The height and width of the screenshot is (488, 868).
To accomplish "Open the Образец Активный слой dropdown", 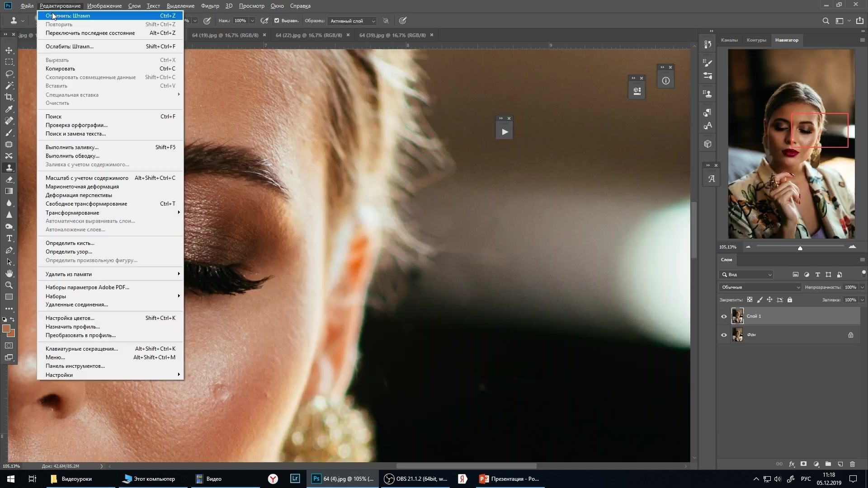I will (352, 21).
